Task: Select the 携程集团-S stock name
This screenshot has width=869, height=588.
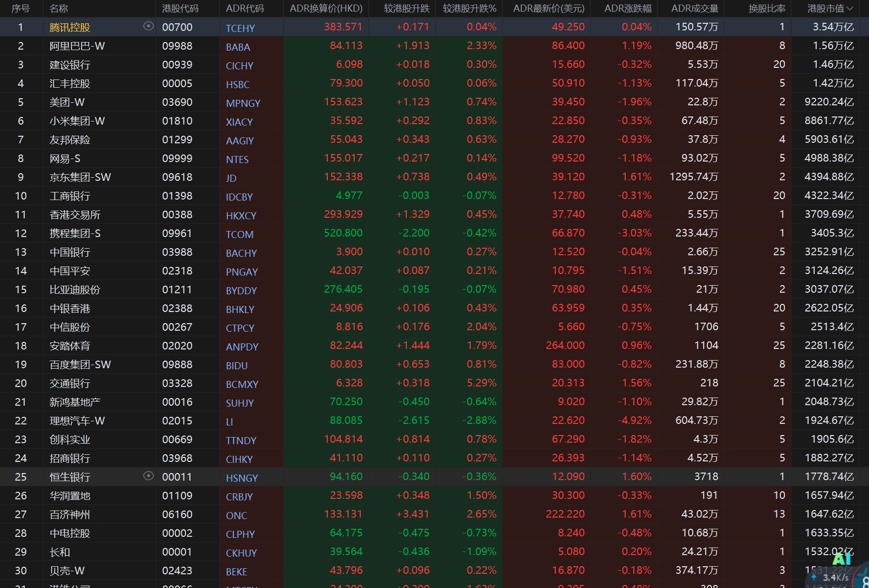Action: coord(75,233)
